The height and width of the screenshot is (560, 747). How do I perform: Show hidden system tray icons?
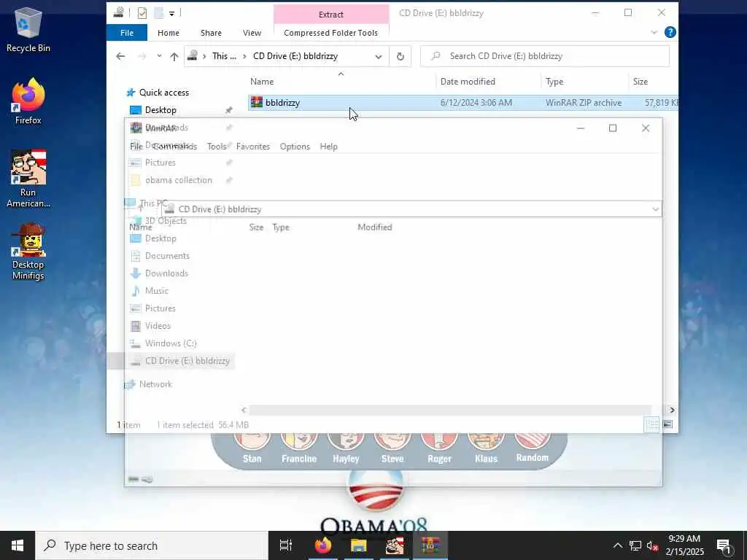617,545
